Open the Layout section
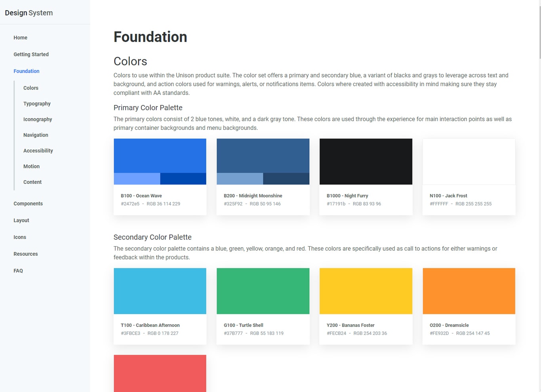Screen dimensions: 541x392 pyautogui.click(x=21, y=220)
